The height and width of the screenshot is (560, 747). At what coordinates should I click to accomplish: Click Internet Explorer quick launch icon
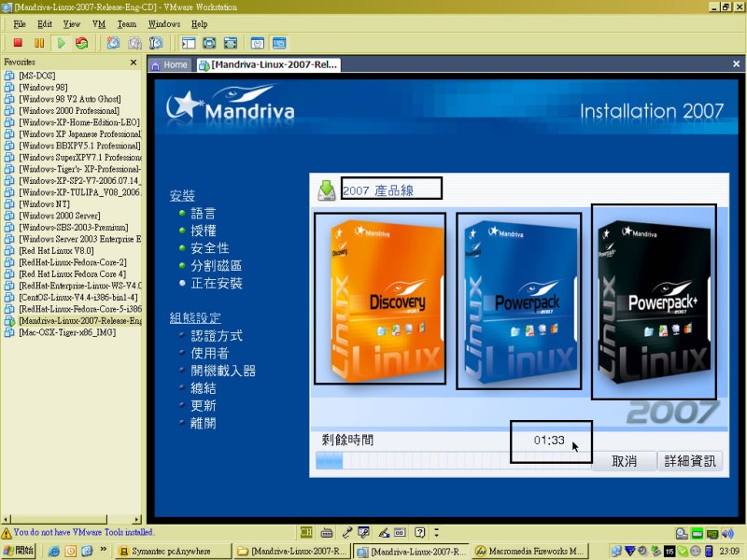point(54,551)
